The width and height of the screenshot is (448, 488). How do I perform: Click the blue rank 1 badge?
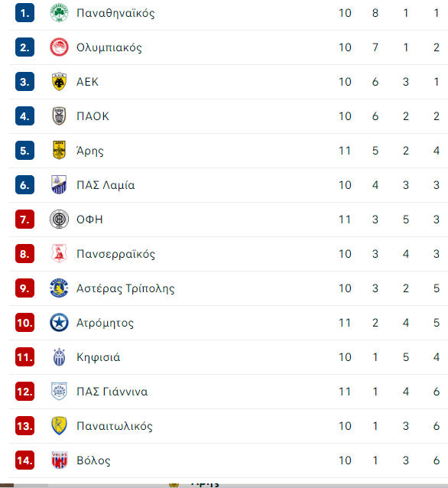pyautogui.click(x=25, y=13)
